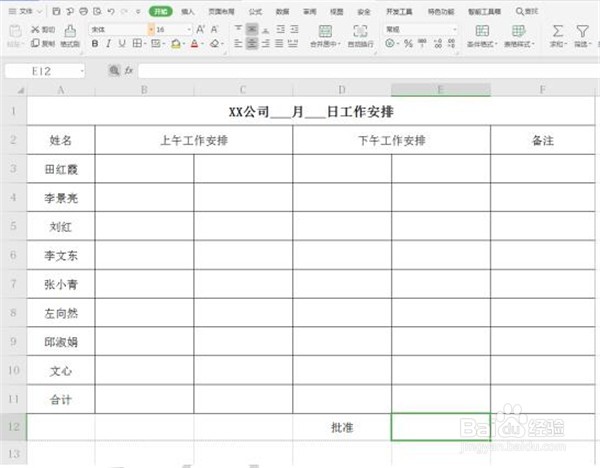Screen dimensions: 600x468
Task: Toggle bottom vertical alignment
Action: tap(266, 29)
